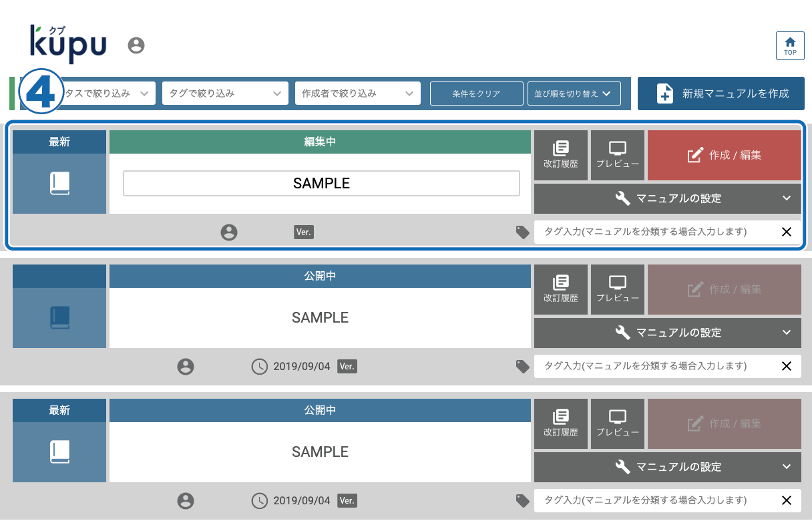Expand manual settings for the middle manual
Screen dimensions: 812x523
click(x=667, y=333)
